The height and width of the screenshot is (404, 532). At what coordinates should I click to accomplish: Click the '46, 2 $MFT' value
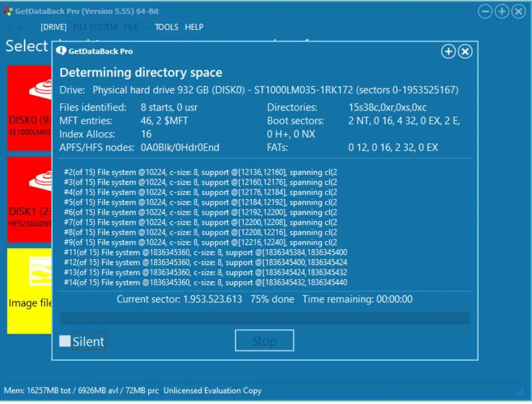tap(164, 121)
